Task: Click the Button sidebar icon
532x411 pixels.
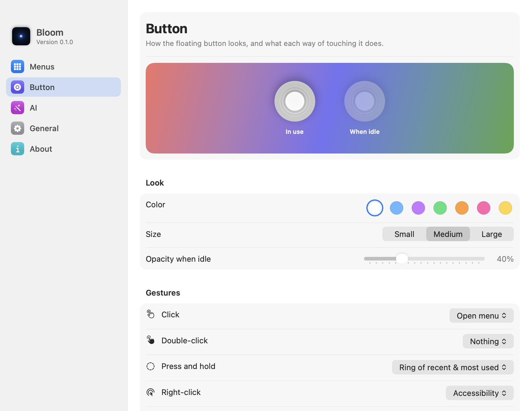Action: coord(18,87)
